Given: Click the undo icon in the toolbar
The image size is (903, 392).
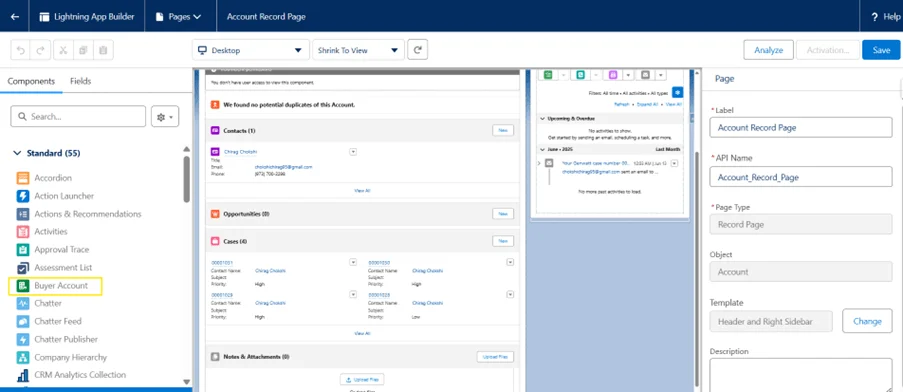Looking at the screenshot, I should [21, 50].
